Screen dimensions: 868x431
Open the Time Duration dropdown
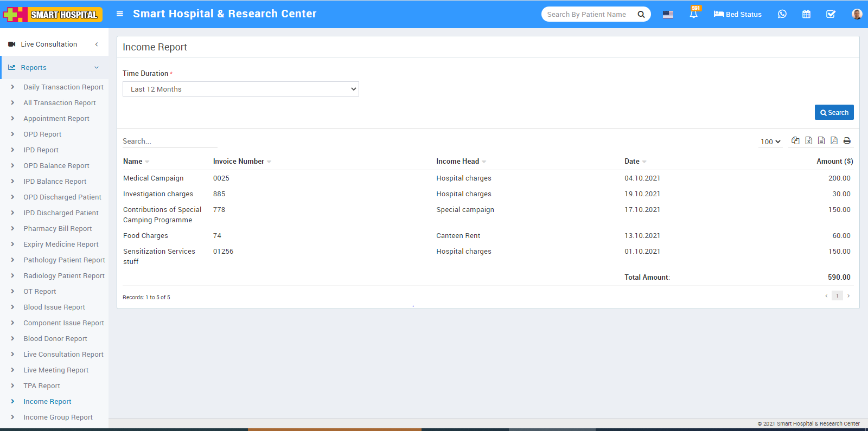pyautogui.click(x=240, y=89)
